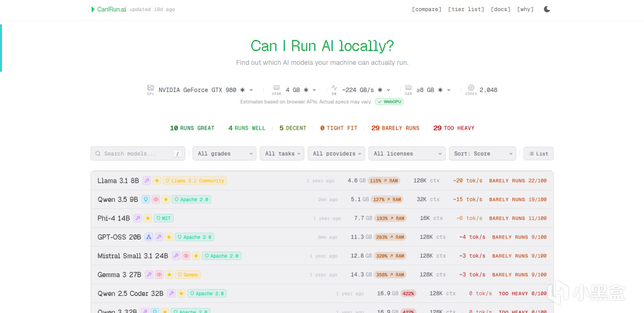Click the CPU cores icon
644x313 pixels.
point(471,88)
